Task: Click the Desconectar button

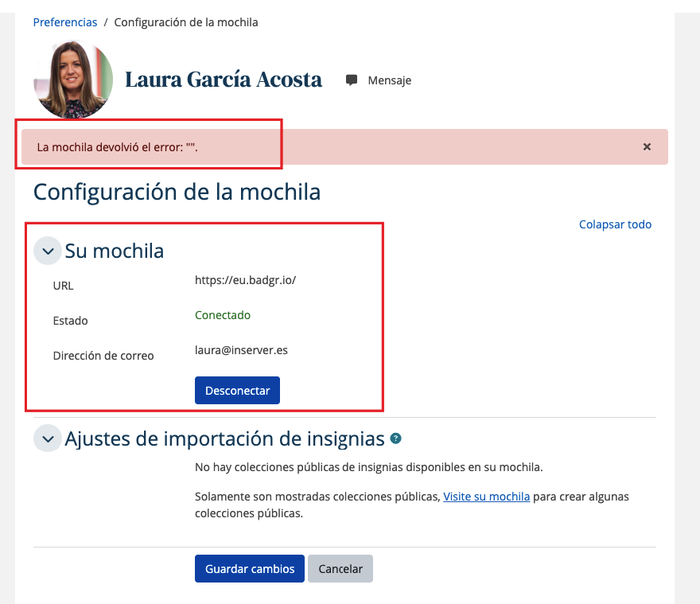Action: [x=237, y=391]
